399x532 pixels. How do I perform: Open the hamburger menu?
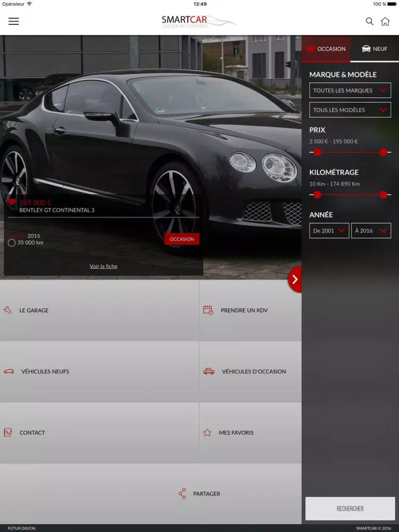click(14, 21)
